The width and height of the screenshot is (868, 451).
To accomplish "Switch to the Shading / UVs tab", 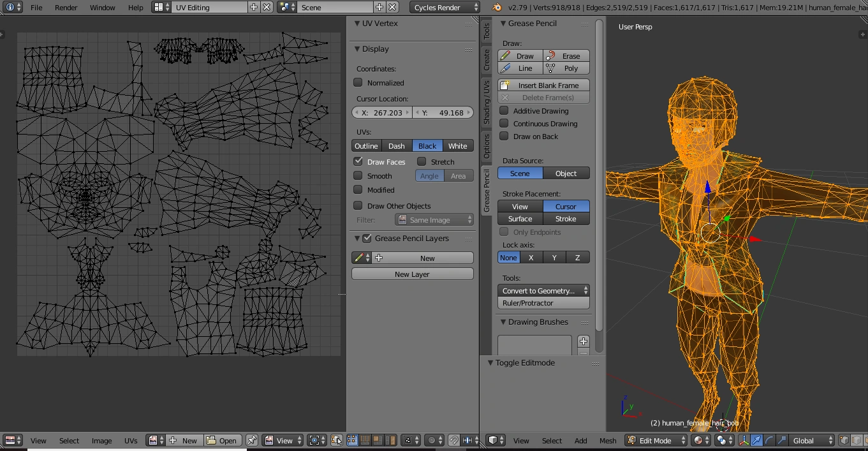I will tap(486, 103).
